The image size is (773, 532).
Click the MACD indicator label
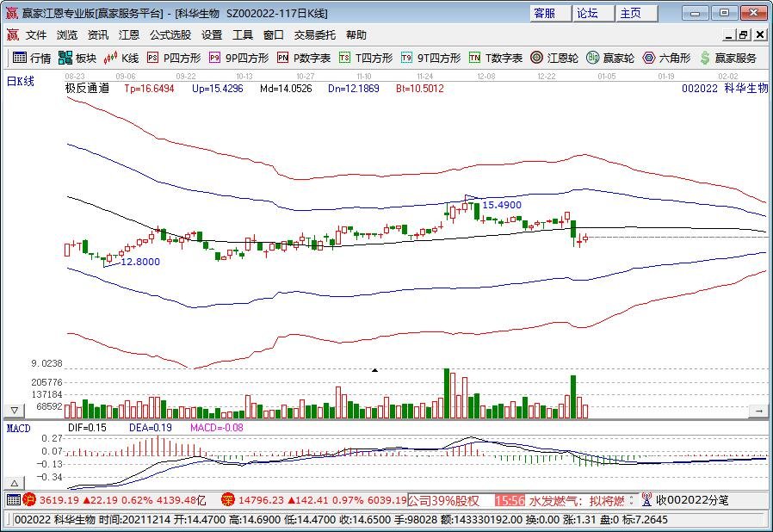point(19,428)
